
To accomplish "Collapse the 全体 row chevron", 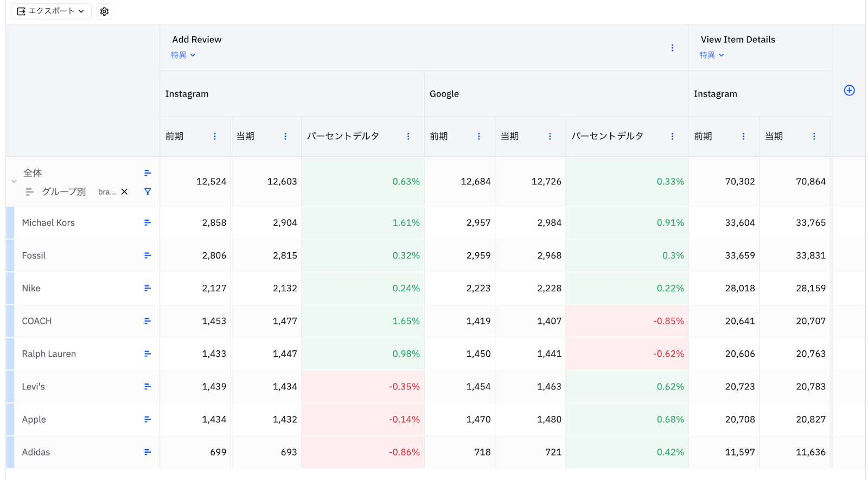I will [x=14, y=182].
